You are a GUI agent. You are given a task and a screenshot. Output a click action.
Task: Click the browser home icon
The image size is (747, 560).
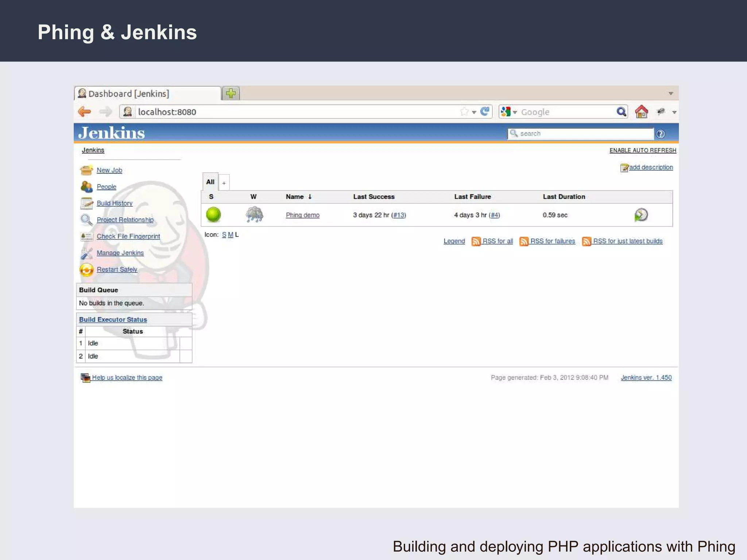[x=641, y=112]
